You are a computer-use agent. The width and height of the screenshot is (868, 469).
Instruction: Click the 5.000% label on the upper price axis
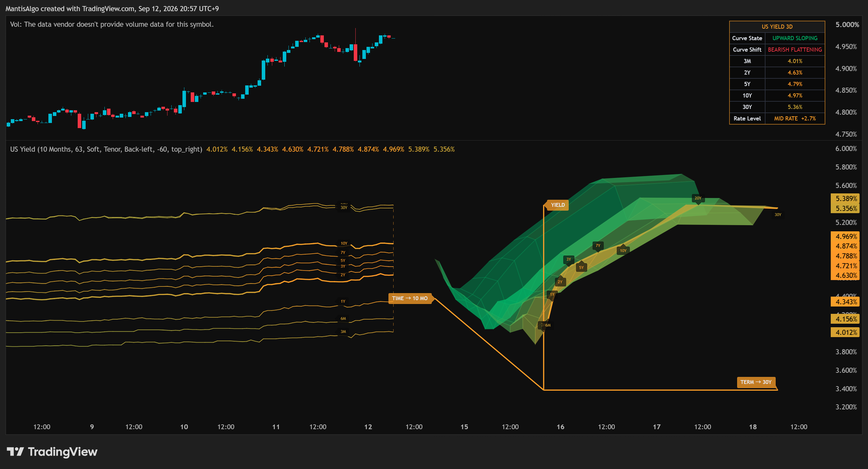point(847,25)
